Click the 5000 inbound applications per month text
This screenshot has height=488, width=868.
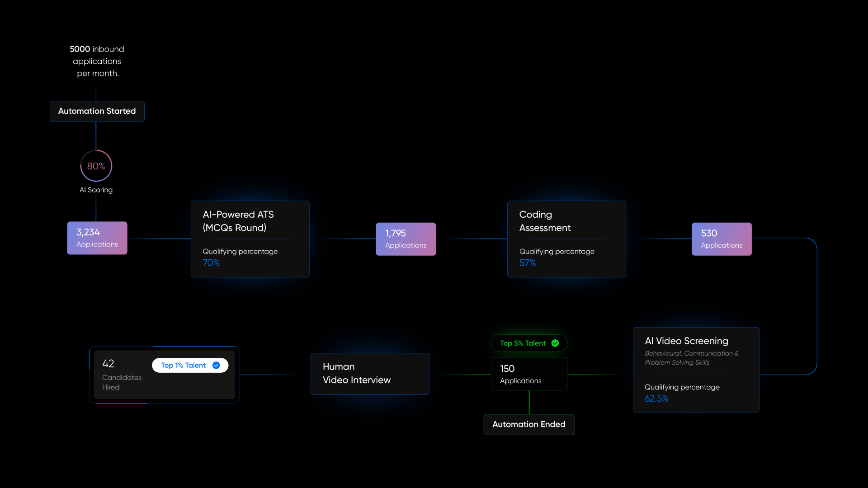[97, 61]
